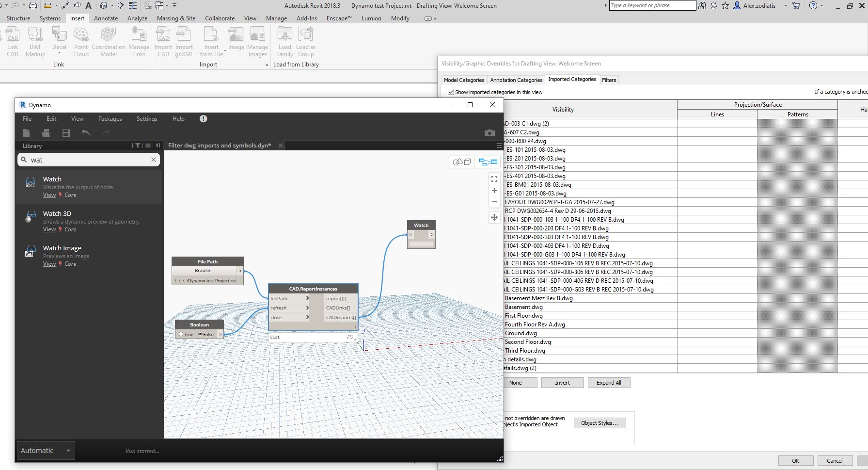
Task: Switch to graph view navigation icon
Action: pos(488,162)
